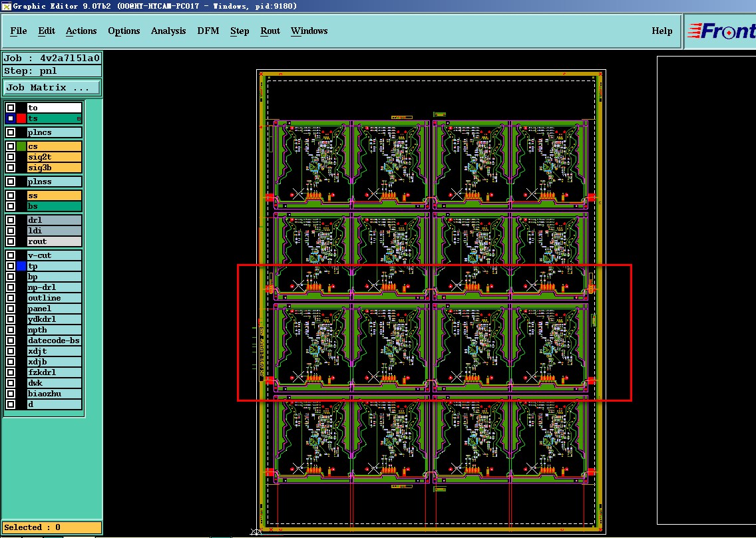
Task: Select the xdjb layer name
Action: 54,362
